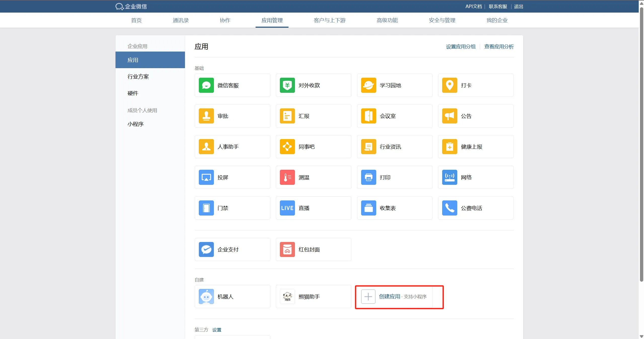Click the 对外收款 yen shield icon
The image size is (644, 339).
[x=287, y=85]
